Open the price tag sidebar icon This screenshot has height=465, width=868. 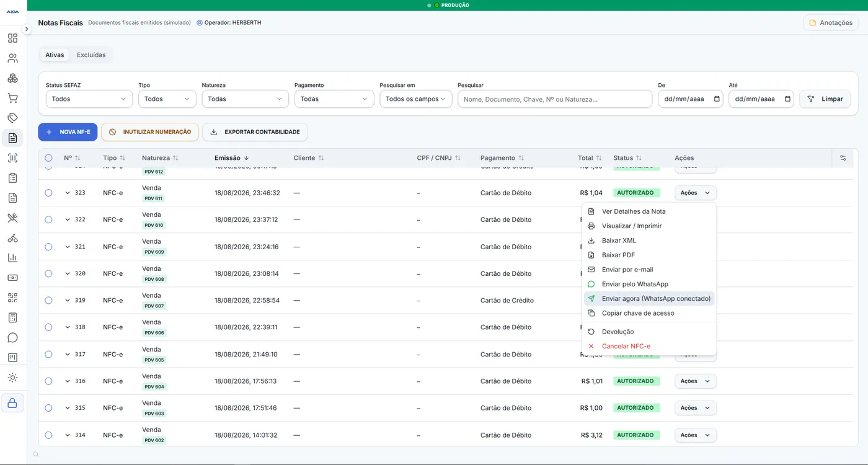[x=12, y=118]
